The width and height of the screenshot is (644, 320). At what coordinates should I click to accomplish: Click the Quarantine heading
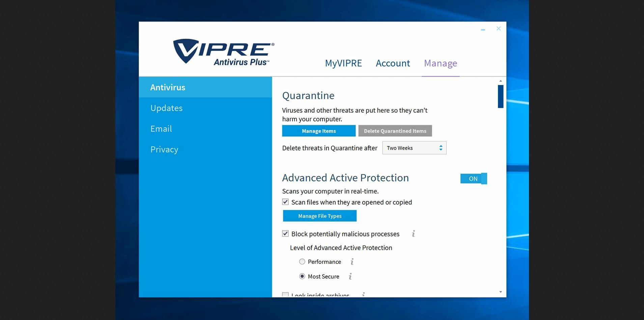[x=308, y=96]
